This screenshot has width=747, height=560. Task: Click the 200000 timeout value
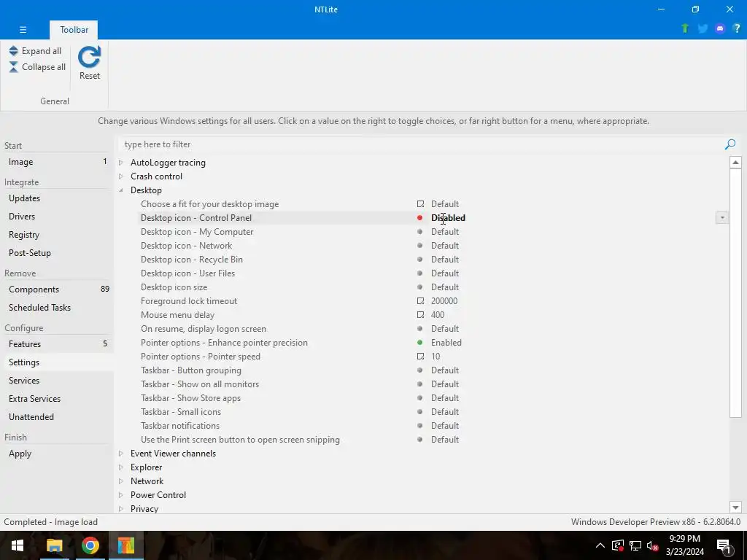click(444, 301)
